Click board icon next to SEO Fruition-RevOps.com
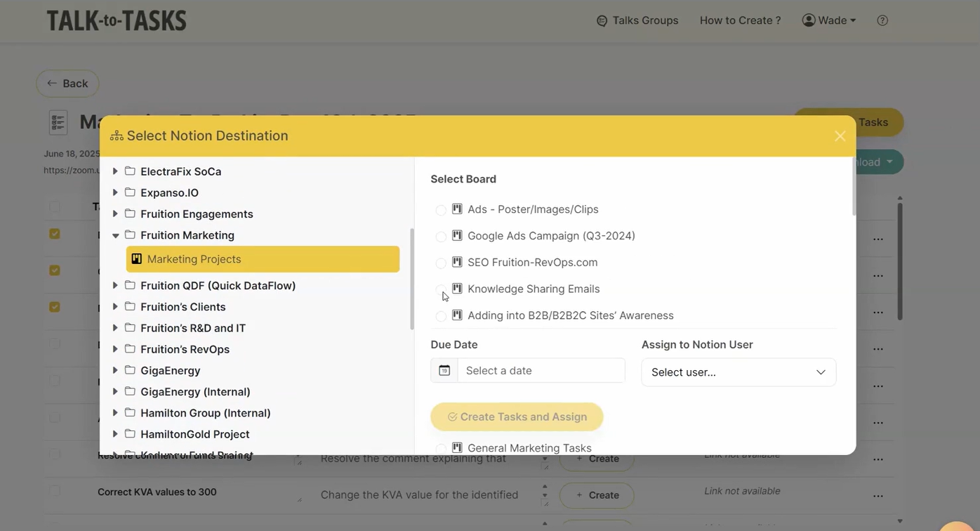 click(x=457, y=262)
